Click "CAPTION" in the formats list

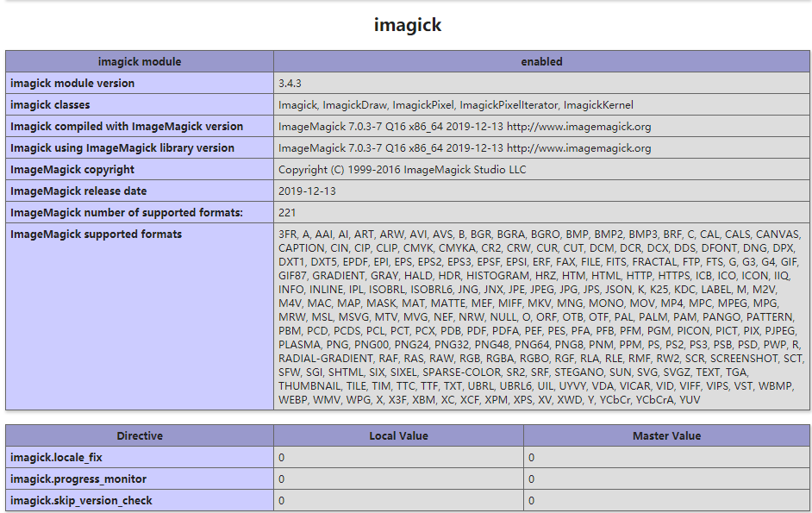302,248
